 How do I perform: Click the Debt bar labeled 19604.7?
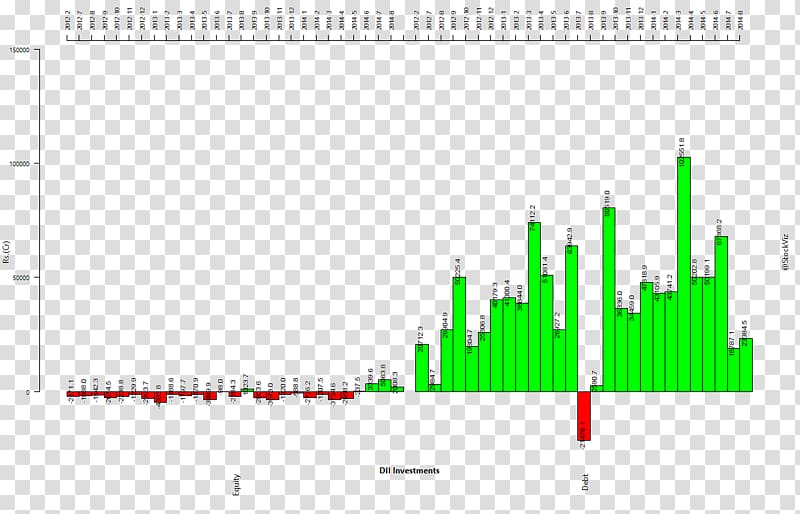(472, 369)
